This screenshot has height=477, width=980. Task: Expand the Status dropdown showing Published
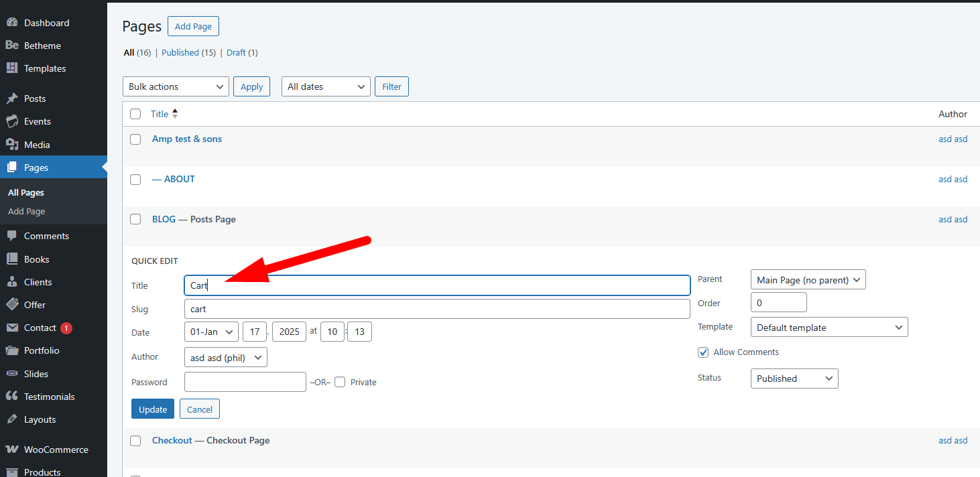point(794,379)
